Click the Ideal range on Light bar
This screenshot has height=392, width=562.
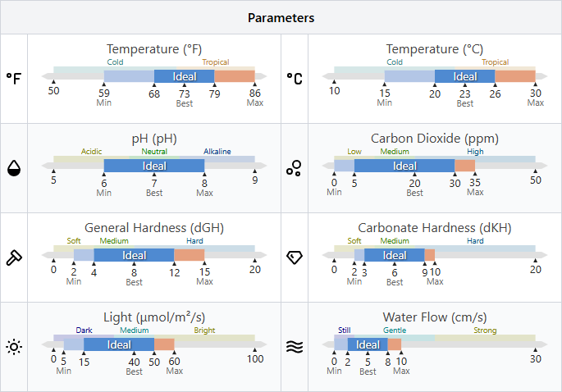coord(118,344)
